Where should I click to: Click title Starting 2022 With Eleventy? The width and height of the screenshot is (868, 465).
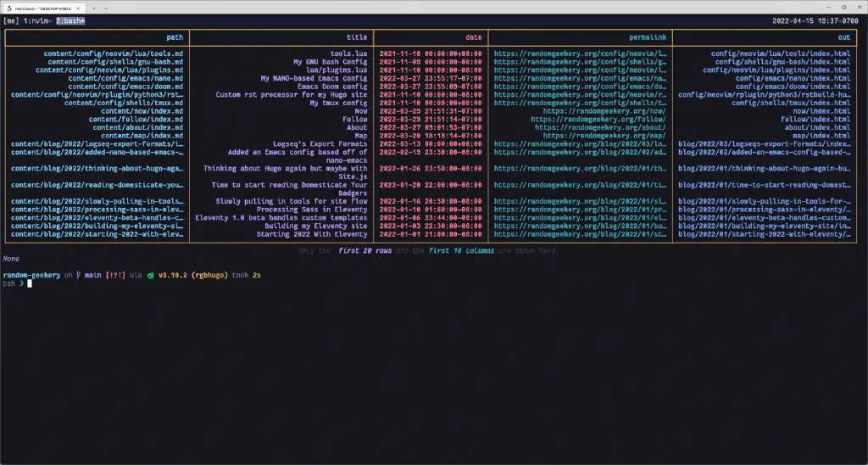click(312, 234)
